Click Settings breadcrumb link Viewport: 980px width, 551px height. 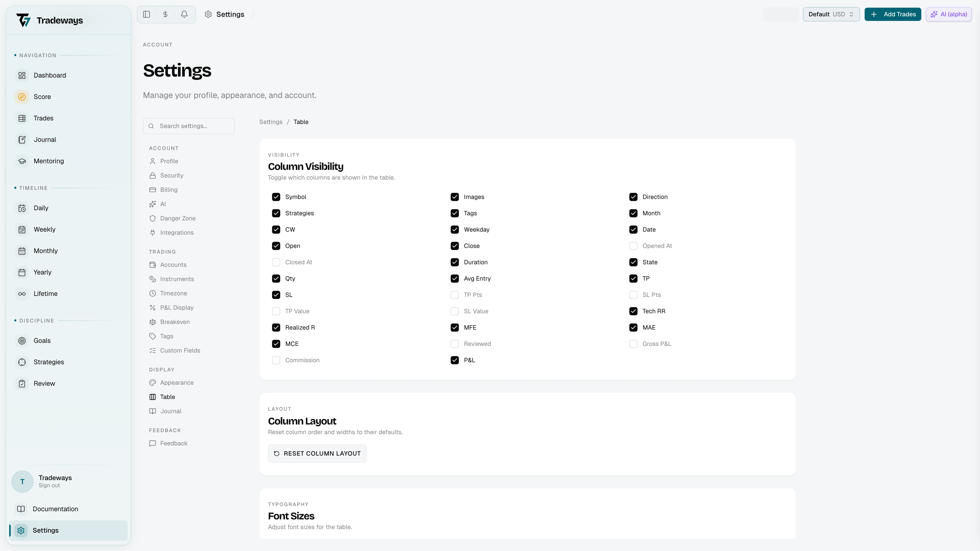click(271, 122)
